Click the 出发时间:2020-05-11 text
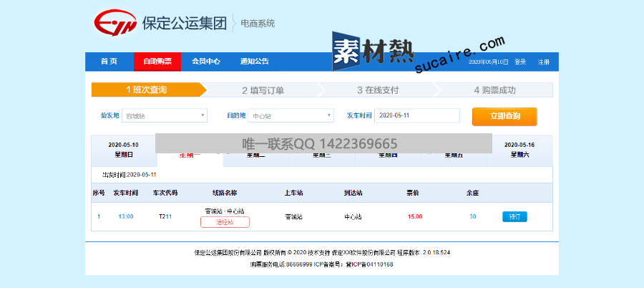The height and width of the screenshot is (288, 644). pyautogui.click(x=130, y=175)
